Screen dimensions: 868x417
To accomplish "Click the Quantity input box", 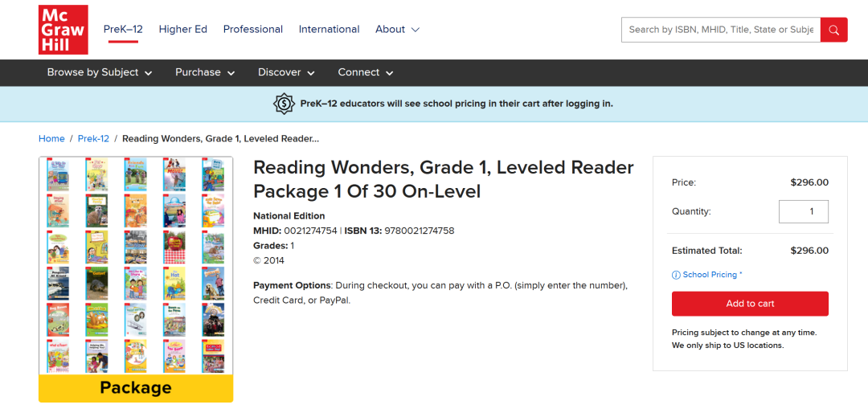I will 803,211.
